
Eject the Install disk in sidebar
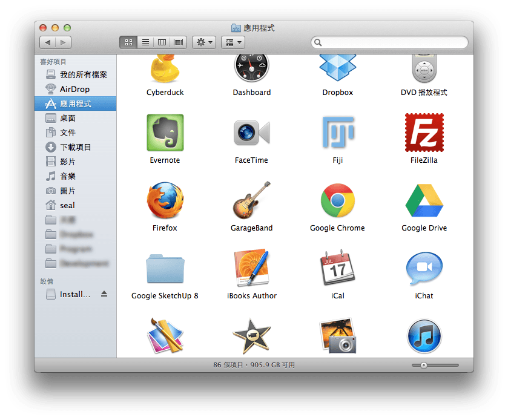(x=104, y=294)
